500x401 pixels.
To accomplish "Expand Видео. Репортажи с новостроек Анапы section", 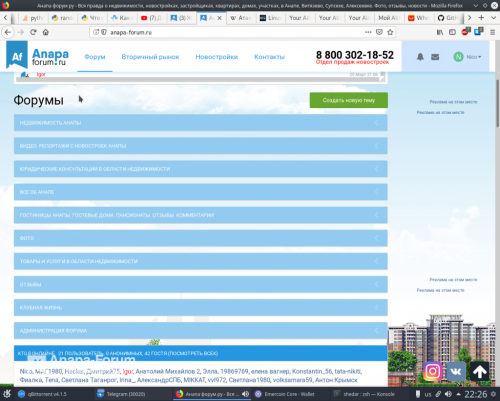I will point(201,146).
